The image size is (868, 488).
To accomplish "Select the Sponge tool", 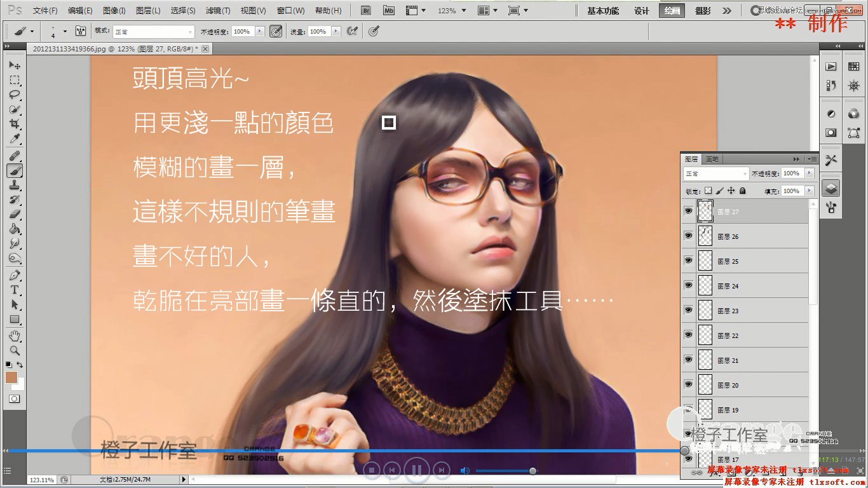I will pos(15,258).
